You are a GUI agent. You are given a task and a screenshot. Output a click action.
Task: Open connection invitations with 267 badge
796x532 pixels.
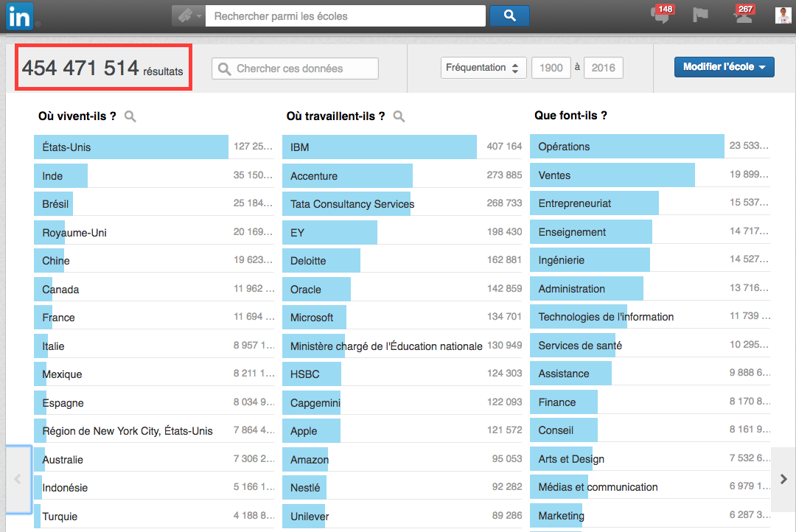coord(743,15)
